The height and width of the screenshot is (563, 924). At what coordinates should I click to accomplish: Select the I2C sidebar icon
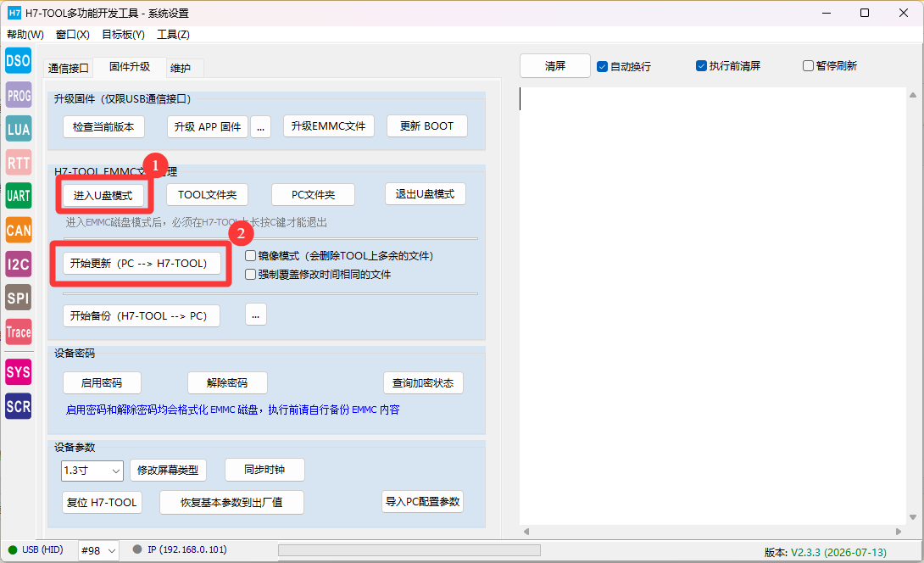pos(19,264)
